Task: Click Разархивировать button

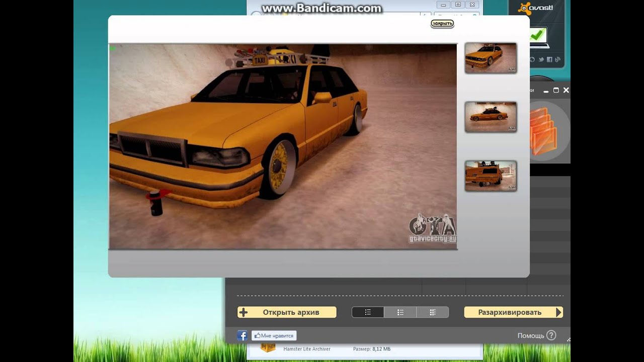Action: click(x=513, y=312)
